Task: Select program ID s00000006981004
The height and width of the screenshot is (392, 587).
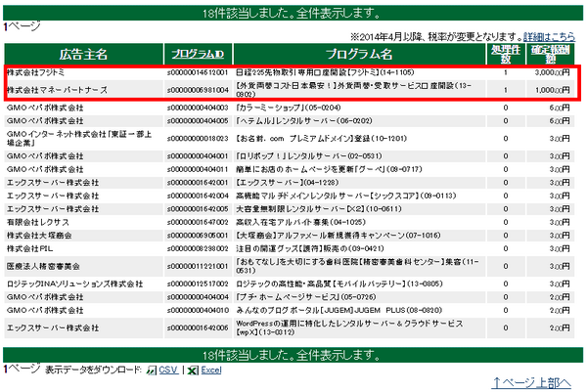Action: [198, 90]
